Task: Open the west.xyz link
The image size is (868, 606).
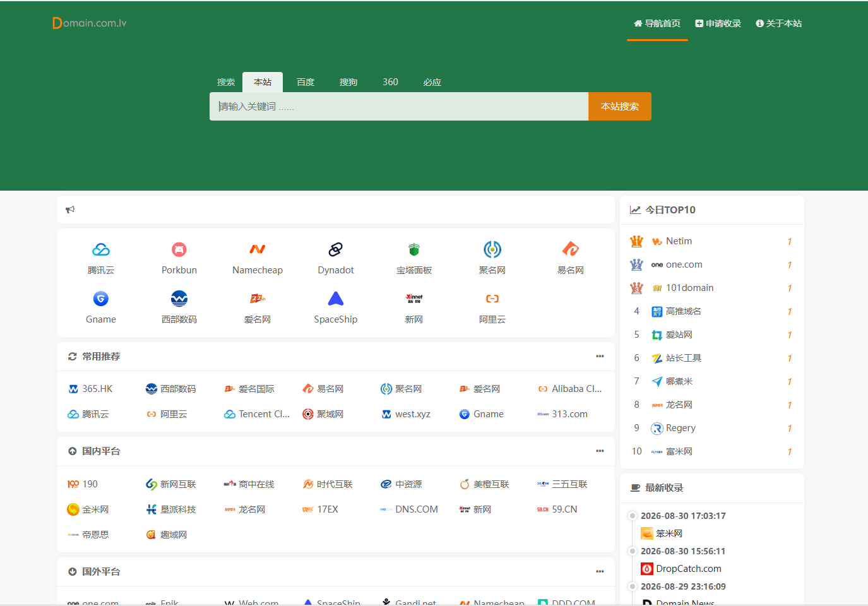Action: (x=406, y=414)
